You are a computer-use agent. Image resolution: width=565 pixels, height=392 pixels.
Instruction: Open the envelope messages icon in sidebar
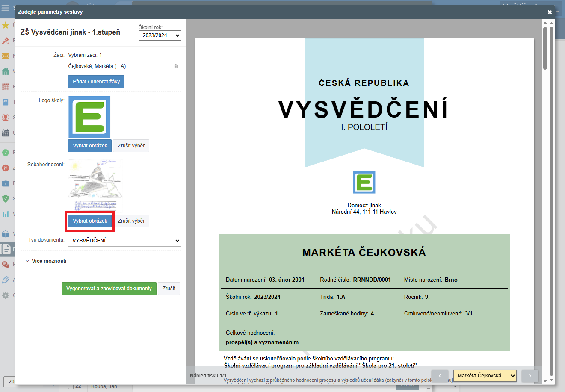[6, 56]
